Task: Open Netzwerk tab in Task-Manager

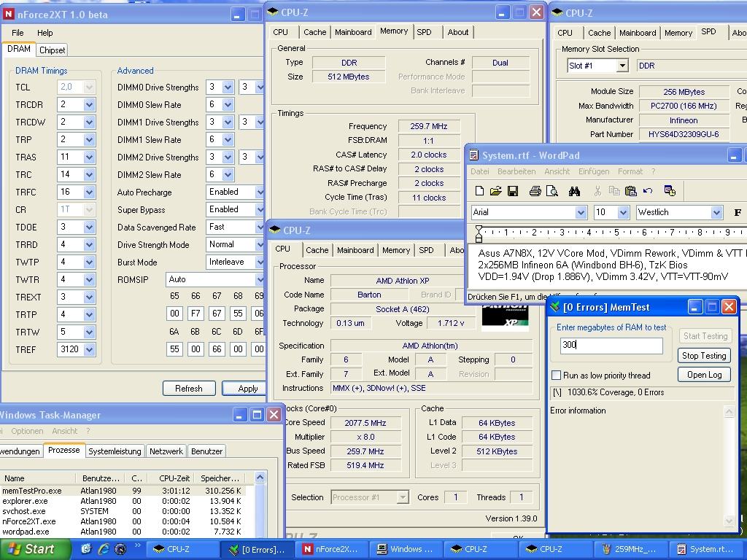Action: tap(166, 451)
